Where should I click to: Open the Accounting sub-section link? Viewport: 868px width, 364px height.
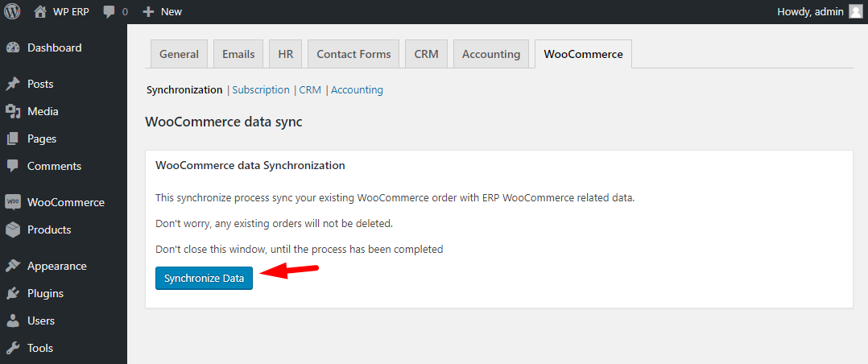pos(357,89)
